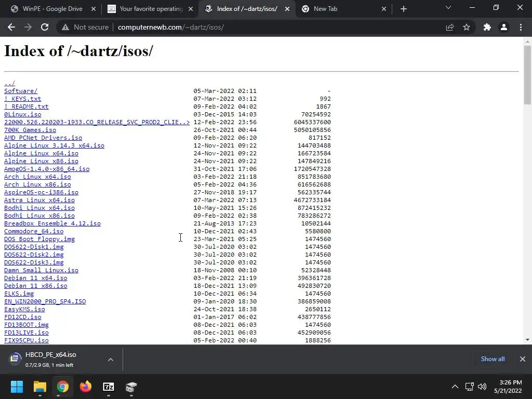
Task: Download Astra Linux x64.iso
Action: 39,200
